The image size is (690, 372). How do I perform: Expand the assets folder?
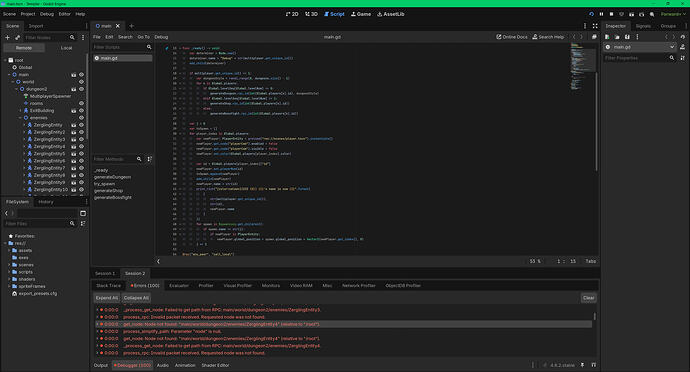[9, 250]
